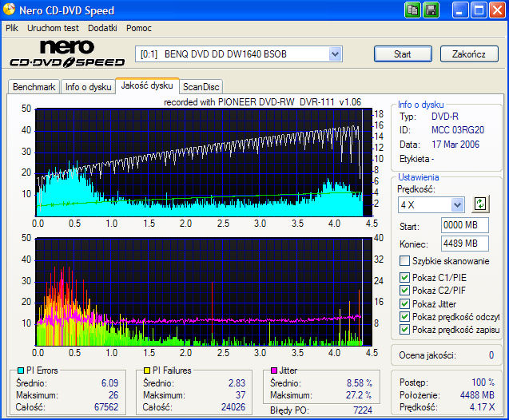Click Prędkość value 4.17 X
Screen dimensions: 509x420
[x=482, y=407]
